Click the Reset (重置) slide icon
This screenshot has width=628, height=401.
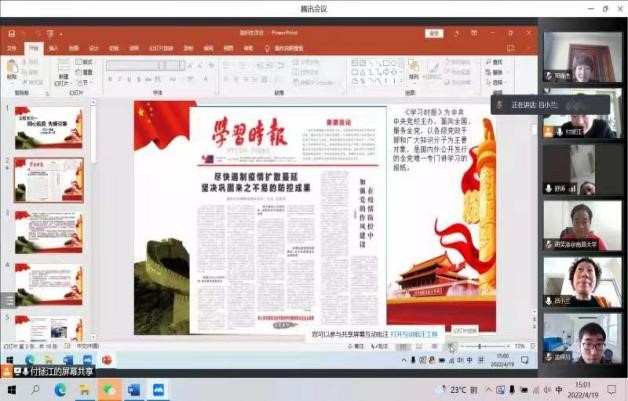point(85,73)
